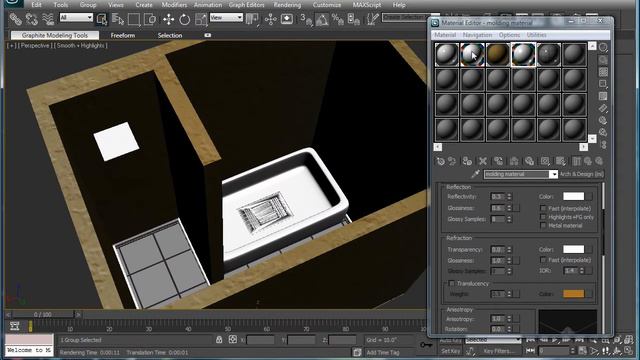
Task: Click the Reflection Glossiness map button
Action: point(516,208)
